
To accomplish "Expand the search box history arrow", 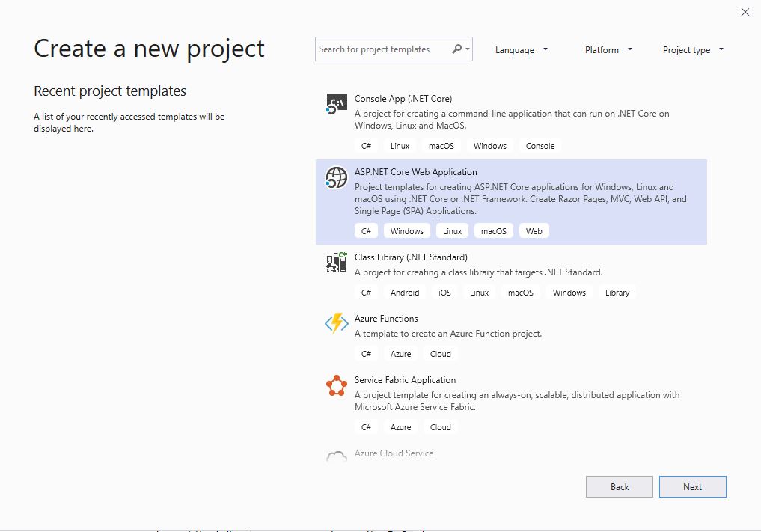I will pos(468,49).
